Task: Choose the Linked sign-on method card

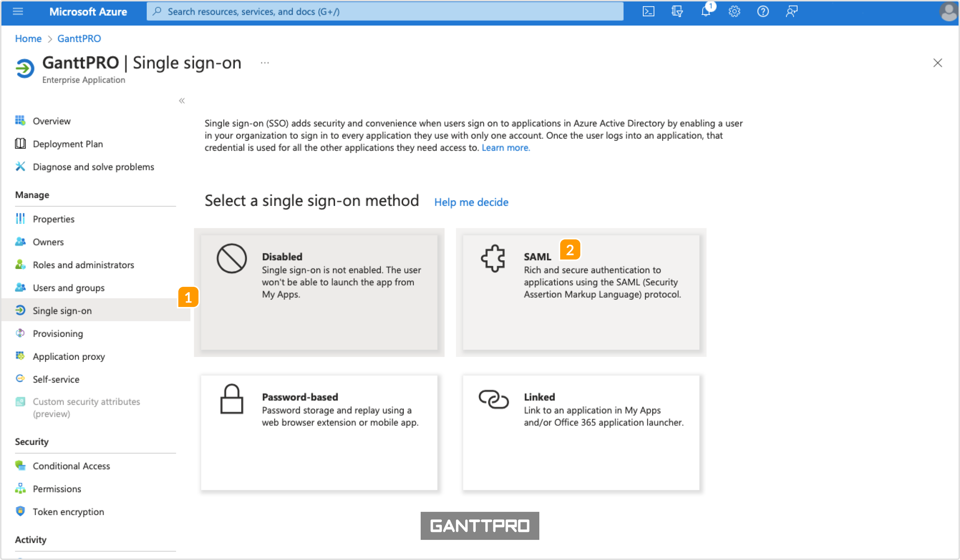Action: tap(581, 433)
